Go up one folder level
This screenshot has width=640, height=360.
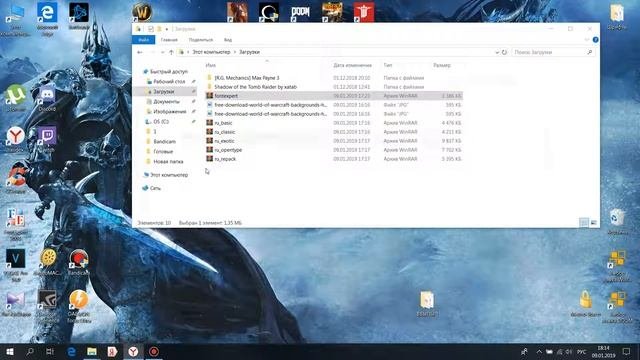[171, 52]
